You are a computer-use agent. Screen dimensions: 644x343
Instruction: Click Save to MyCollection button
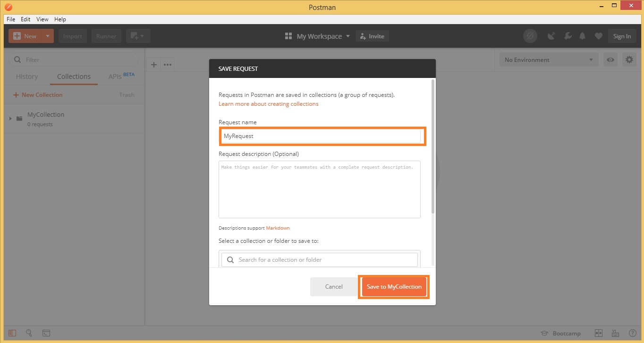pos(394,287)
